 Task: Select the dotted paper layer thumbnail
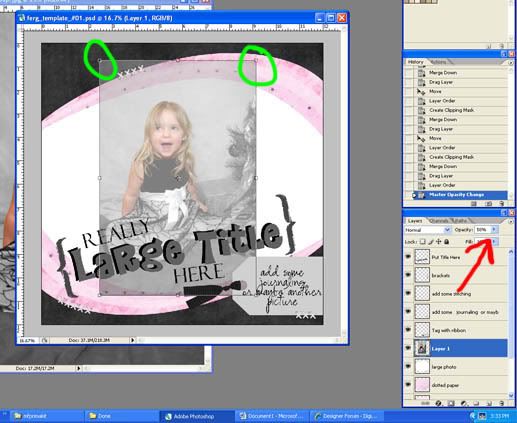pyautogui.click(x=422, y=385)
